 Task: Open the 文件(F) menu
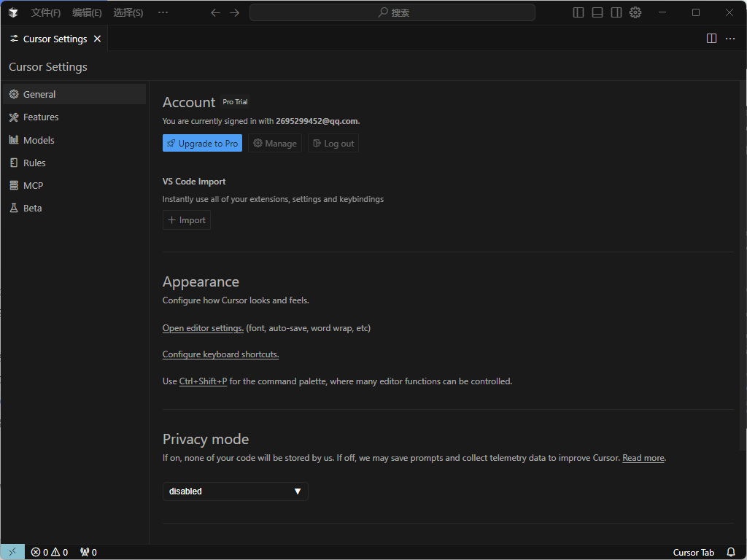click(46, 13)
